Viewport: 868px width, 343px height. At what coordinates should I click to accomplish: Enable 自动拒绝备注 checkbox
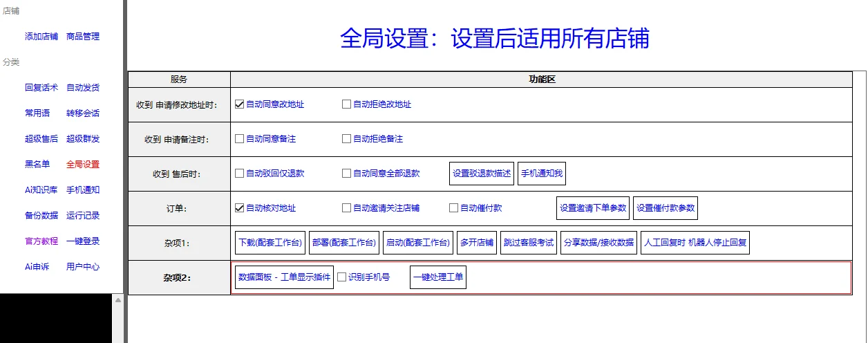click(x=347, y=139)
